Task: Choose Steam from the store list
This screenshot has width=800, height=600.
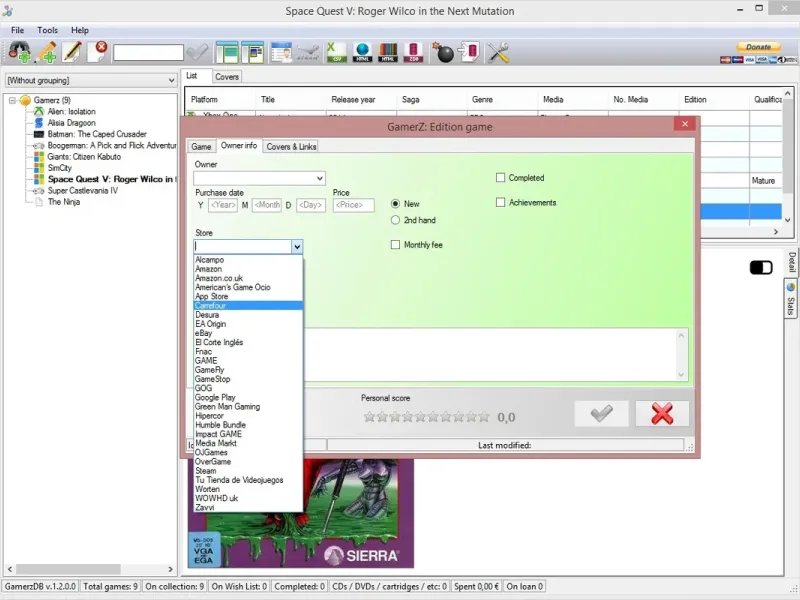Action: [x=248, y=471]
